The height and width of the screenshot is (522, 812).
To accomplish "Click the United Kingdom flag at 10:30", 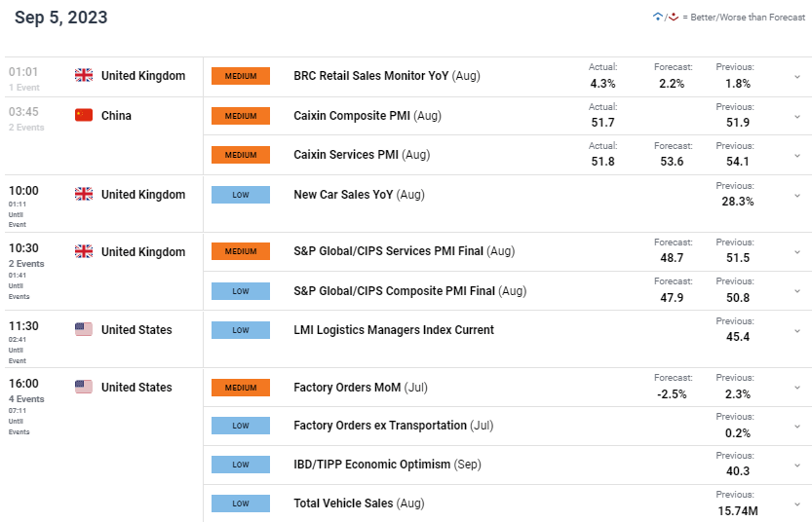I will 83,251.
